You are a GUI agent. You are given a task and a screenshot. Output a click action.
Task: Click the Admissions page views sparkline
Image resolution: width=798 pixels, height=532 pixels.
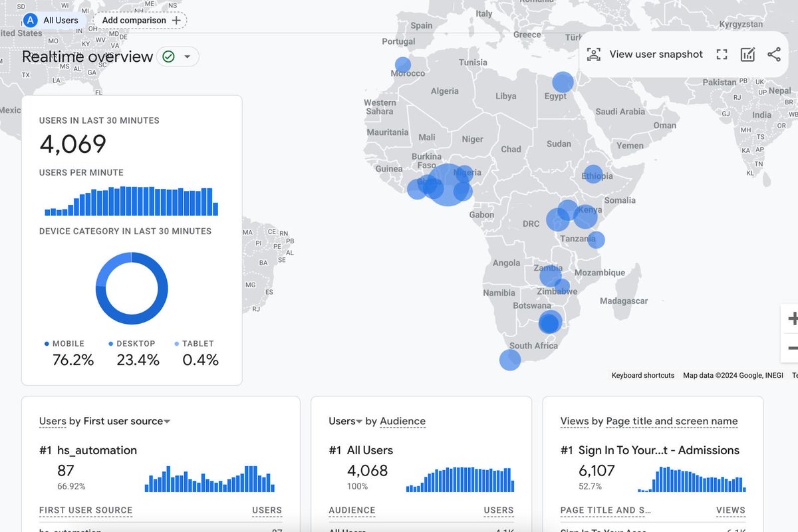click(x=692, y=479)
